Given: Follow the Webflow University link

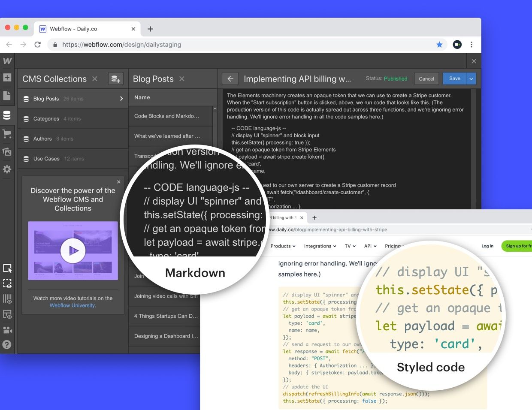Looking at the screenshot, I should (x=72, y=305).
